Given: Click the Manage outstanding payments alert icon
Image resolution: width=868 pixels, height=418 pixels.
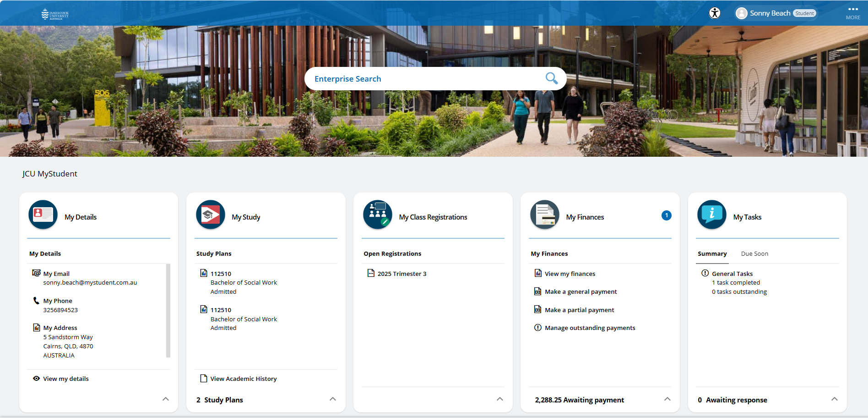Looking at the screenshot, I should (x=538, y=327).
